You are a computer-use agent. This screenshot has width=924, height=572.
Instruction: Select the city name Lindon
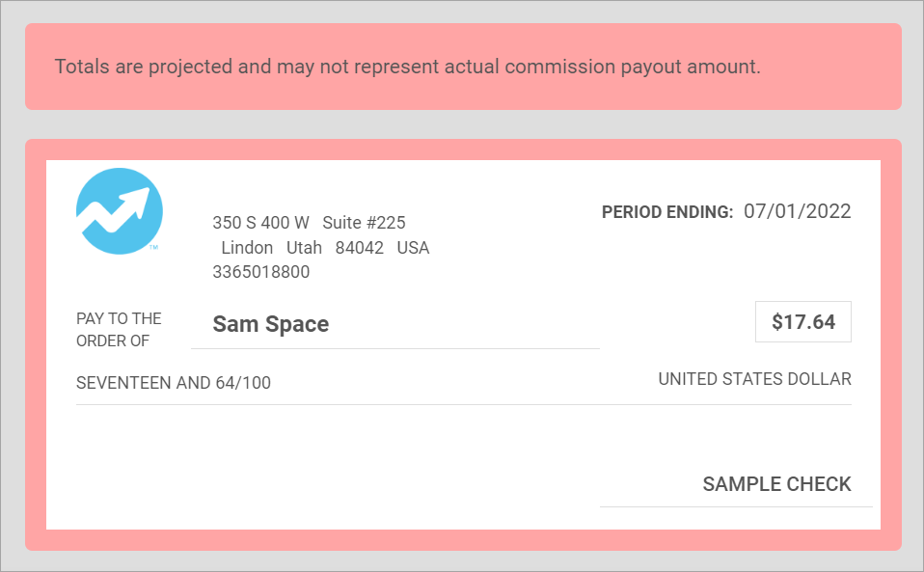point(247,248)
